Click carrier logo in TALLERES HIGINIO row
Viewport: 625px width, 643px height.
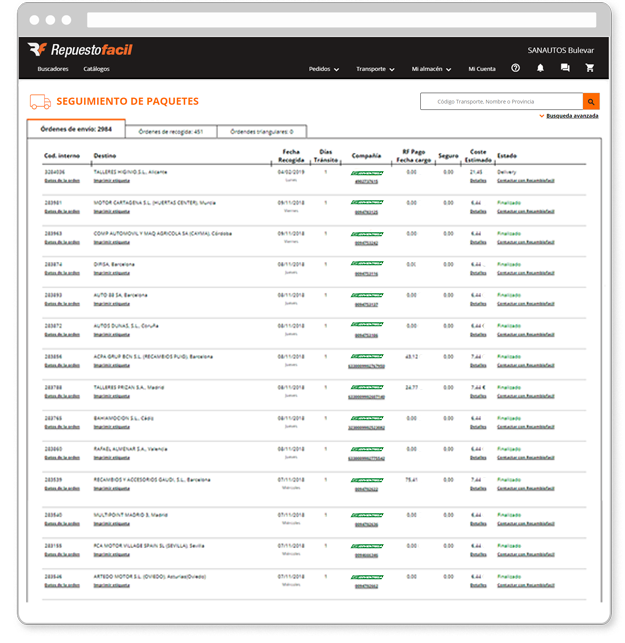(x=367, y=173)
